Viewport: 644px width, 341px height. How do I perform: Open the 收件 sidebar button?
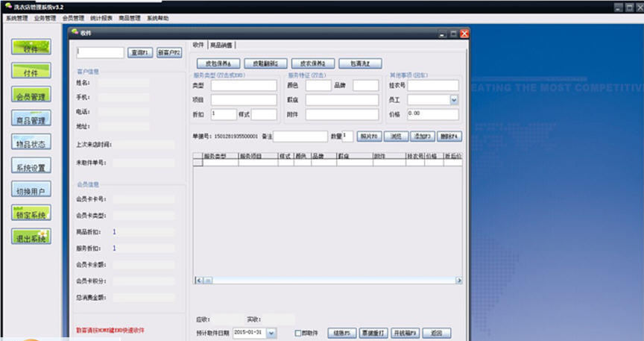pos(31,47)
